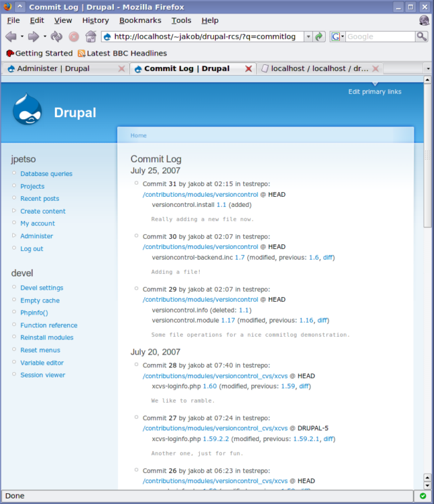
Task: Open the Edit menu
Action: 37,20
